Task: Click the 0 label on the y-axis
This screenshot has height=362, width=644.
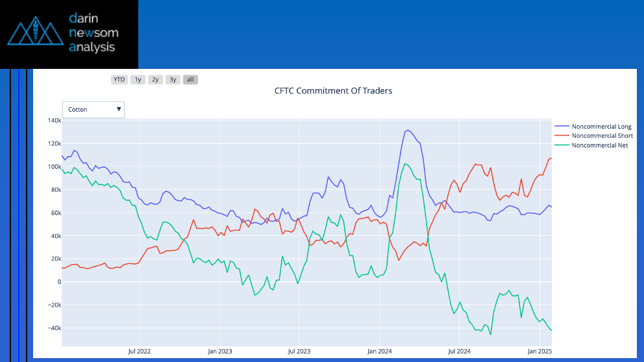Action: click(58, 282)
